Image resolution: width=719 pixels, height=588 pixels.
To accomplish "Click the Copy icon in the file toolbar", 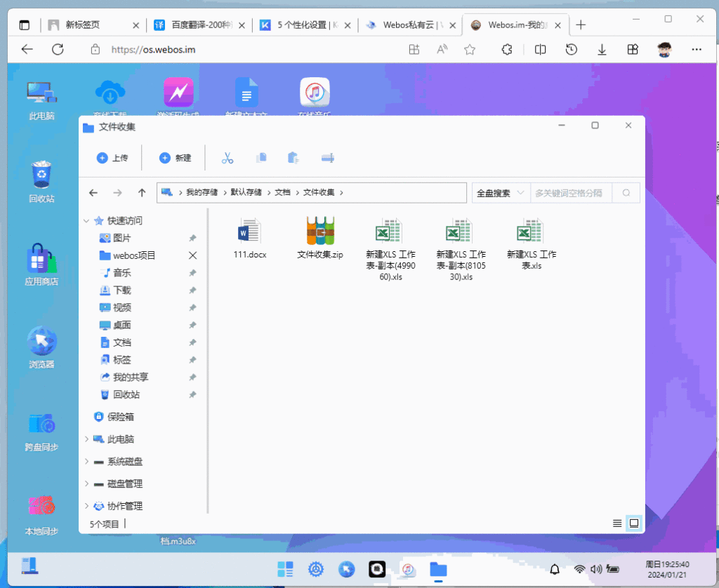I will [260, 157].
